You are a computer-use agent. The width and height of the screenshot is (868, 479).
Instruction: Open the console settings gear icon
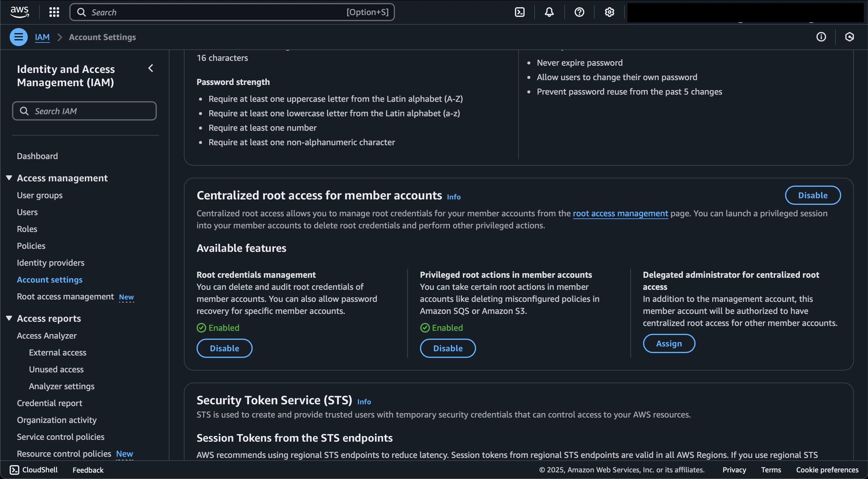[x=609, y=12]
